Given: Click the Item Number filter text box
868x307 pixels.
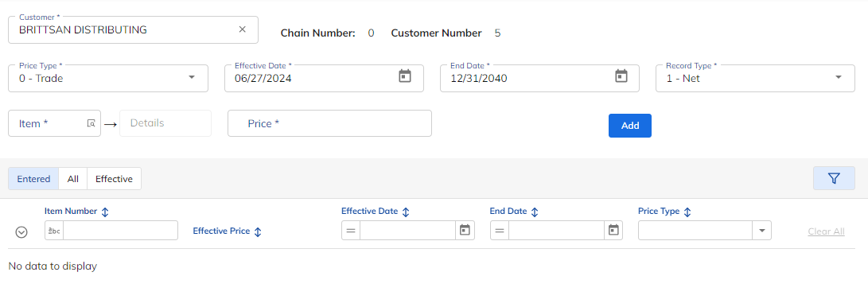Looking at the screenshot, I should pos(121,231).
